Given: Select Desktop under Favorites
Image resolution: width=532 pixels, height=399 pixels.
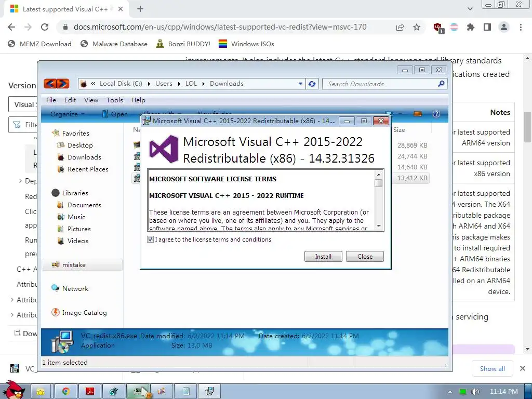Looking at the screenshot, I should point(74,145).
